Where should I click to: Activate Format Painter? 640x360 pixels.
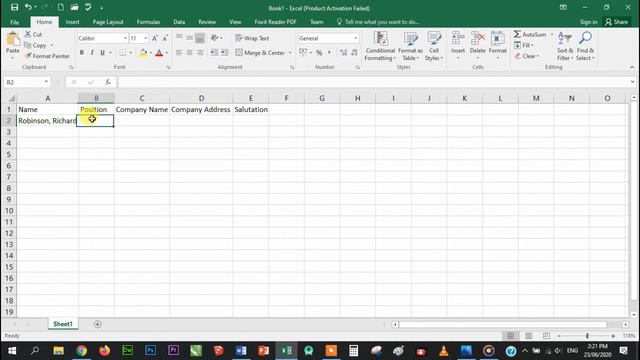(x=47, y=56)
